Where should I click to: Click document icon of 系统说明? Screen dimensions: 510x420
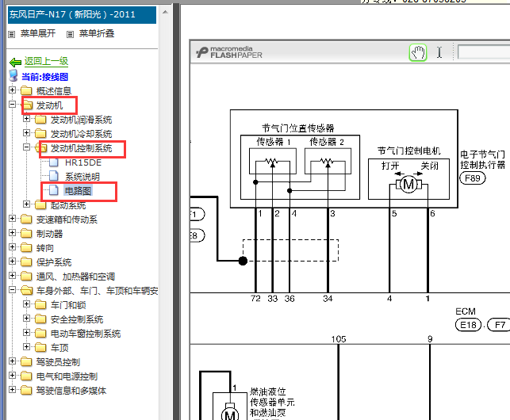[x=54, y=176]
